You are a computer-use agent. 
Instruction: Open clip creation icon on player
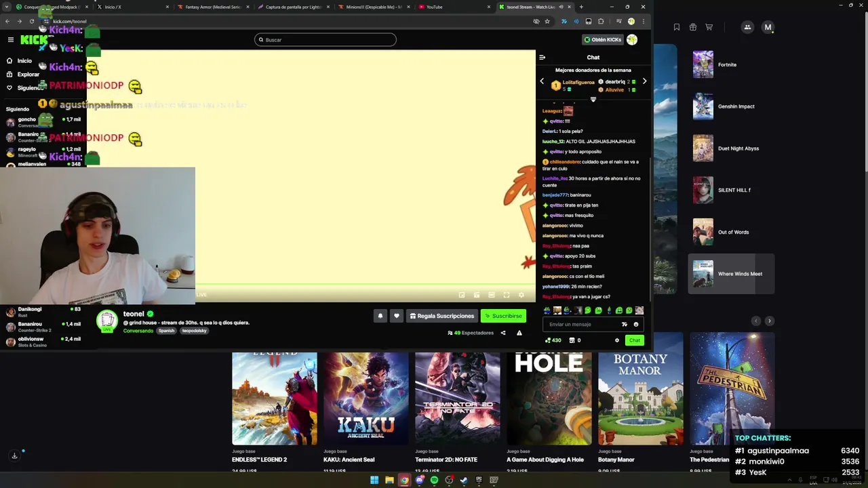(477, 295)
